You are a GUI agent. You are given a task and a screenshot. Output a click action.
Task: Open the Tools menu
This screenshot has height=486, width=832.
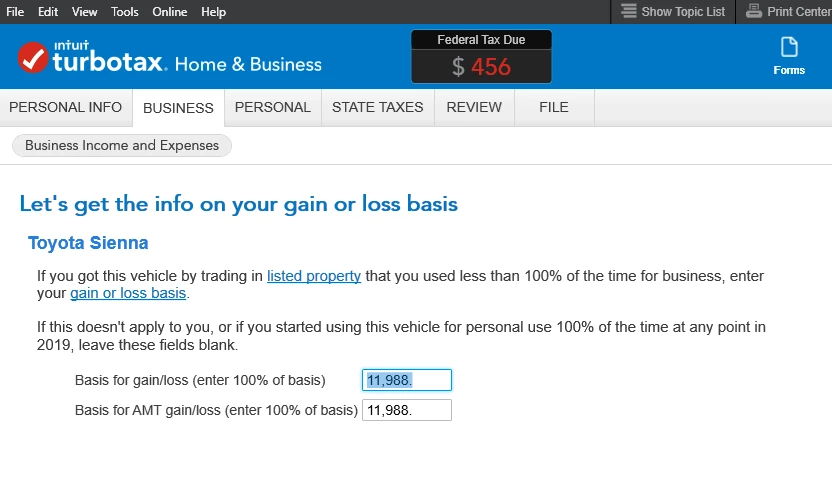(125, 12)
